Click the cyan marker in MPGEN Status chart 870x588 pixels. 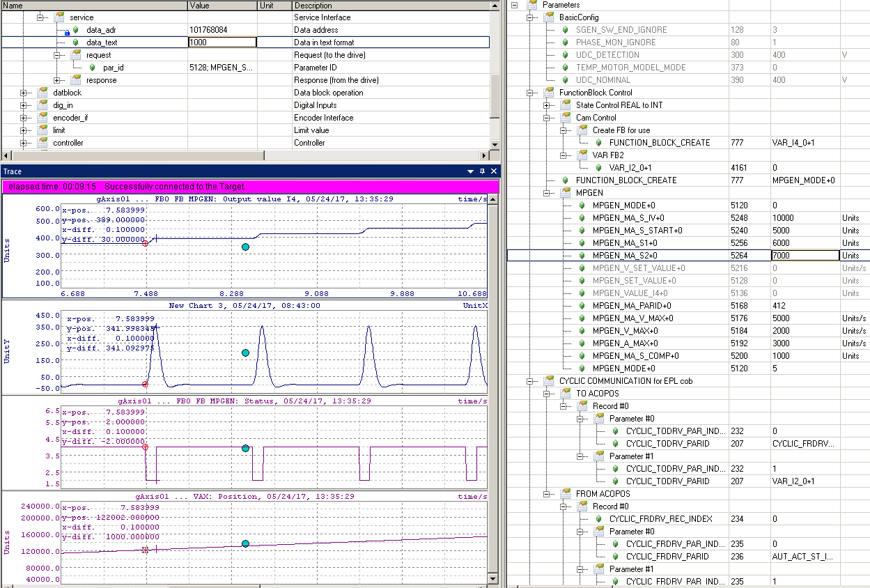pyautogui.click(x=245, y=448)
